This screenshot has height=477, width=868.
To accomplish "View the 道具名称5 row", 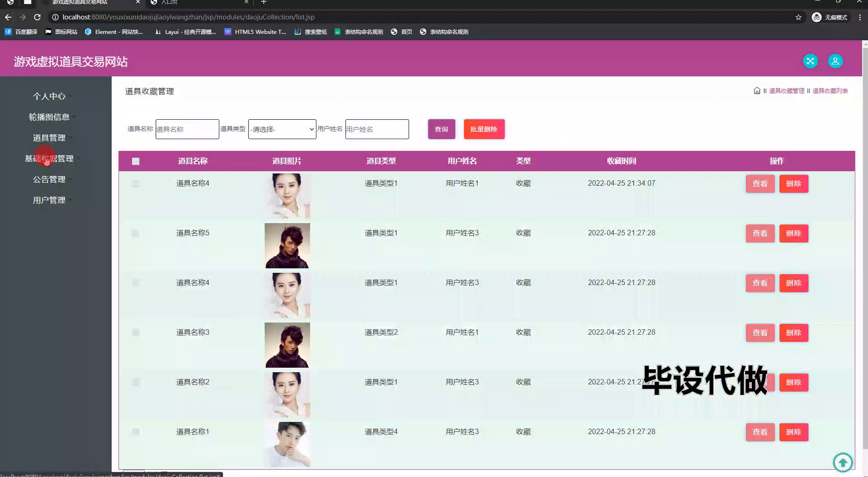I will pyautogui.click(x=760, y=234).
